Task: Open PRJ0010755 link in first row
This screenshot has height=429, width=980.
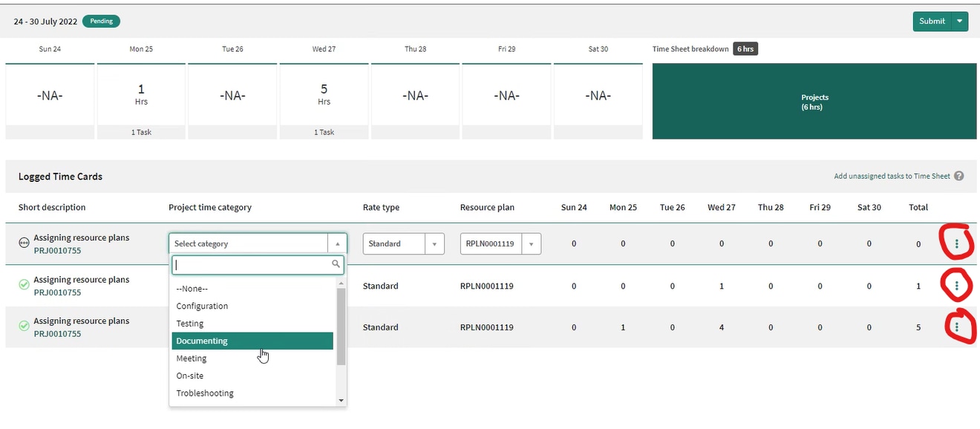Action: pos(57,251)
